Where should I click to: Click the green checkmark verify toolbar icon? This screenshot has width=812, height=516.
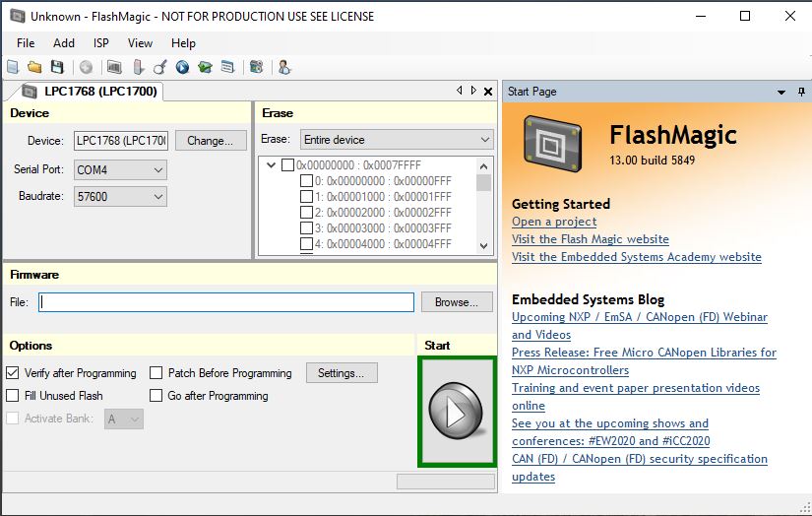[x=205, y=67]
